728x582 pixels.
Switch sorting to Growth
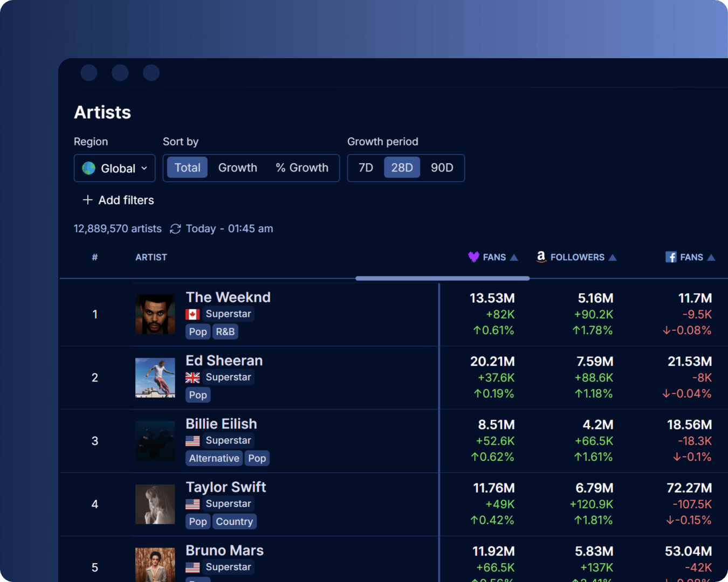237,168
